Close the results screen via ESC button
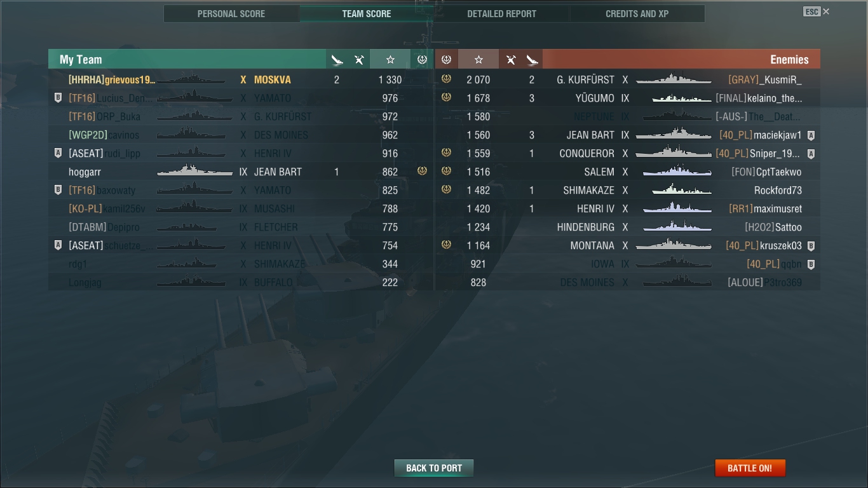The height and width of the screenshot is (488, 868). pos(817,11)
